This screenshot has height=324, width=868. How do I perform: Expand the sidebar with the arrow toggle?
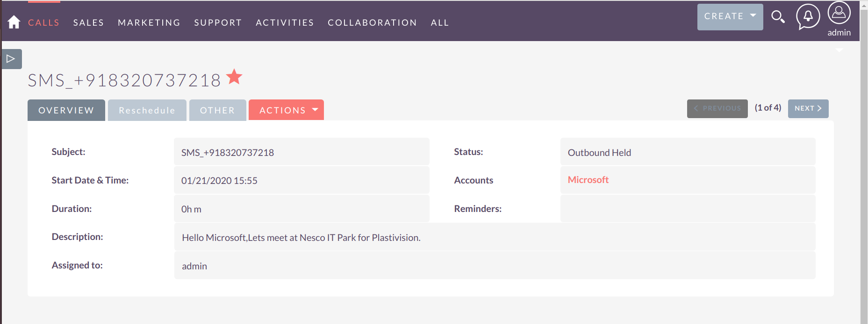click(x=11, y=59)
